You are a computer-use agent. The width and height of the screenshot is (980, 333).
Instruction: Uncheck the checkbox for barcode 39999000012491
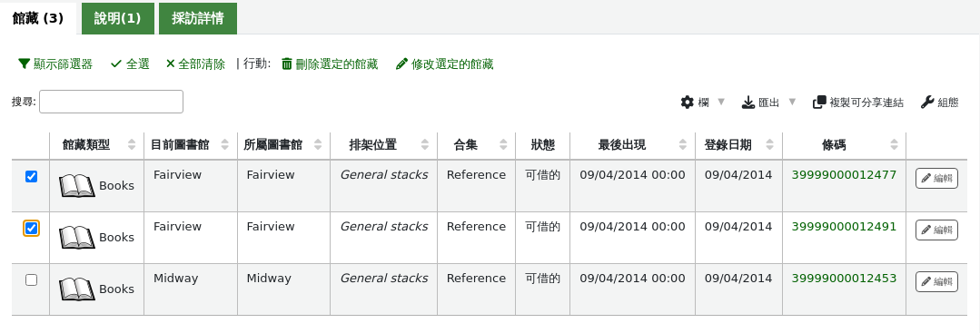click(31, 229)
